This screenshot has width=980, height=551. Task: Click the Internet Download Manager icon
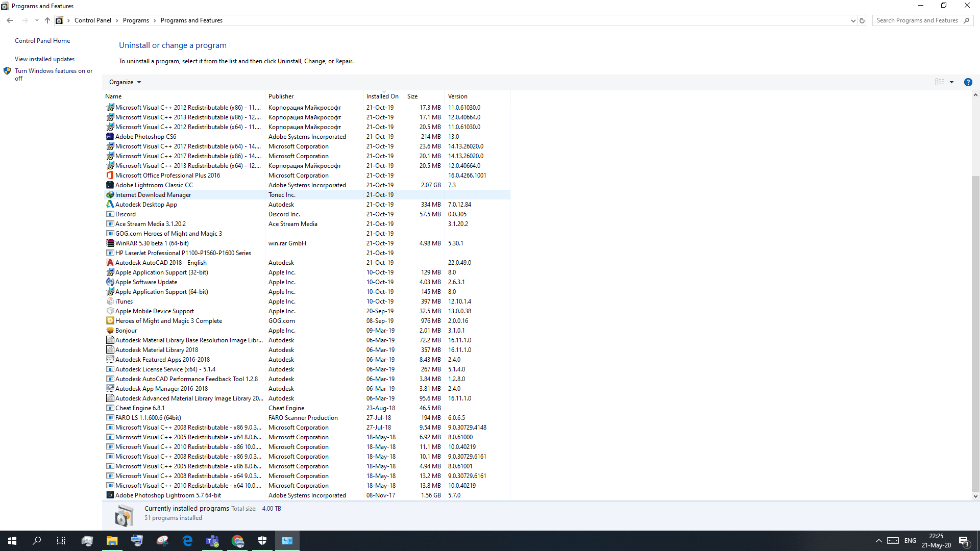pyautogui.click(x=110, y=195)
